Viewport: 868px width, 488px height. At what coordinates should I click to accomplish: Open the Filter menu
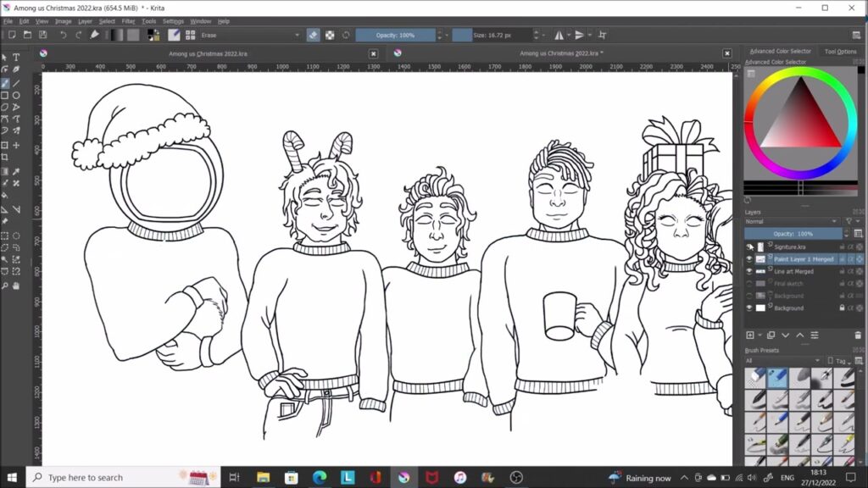tap(128, 21)
